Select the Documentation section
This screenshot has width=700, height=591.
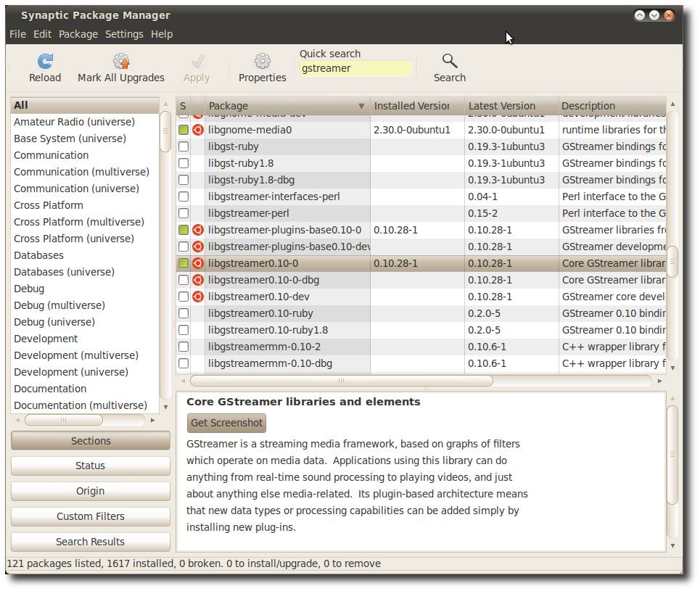tap(85, 389)
